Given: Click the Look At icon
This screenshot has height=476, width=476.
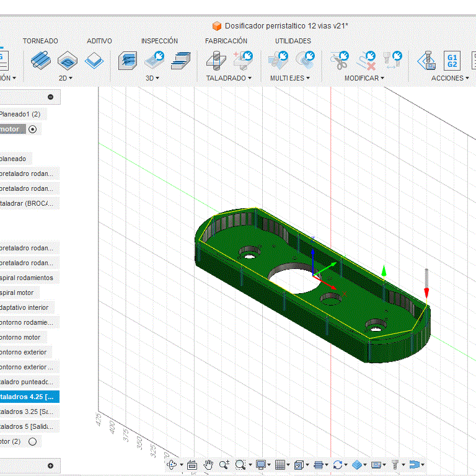Looking at the screenshot, I should (192, 465).
